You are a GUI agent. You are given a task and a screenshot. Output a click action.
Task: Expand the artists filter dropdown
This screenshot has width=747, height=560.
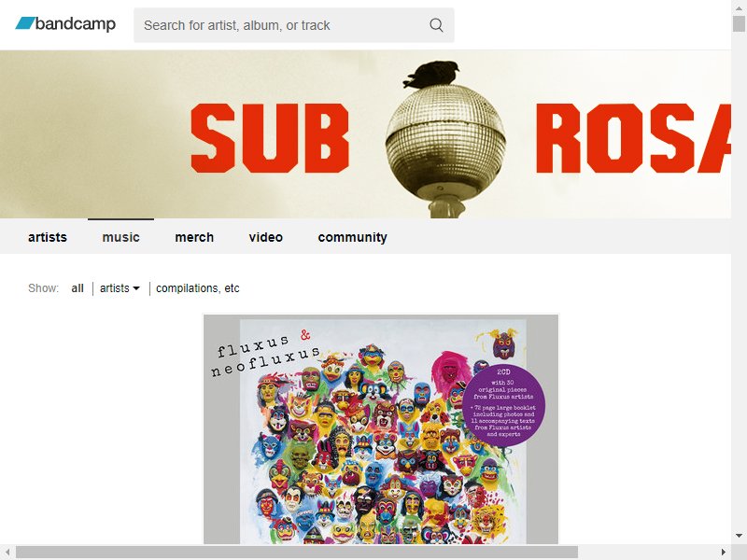(x=120, y=288)
